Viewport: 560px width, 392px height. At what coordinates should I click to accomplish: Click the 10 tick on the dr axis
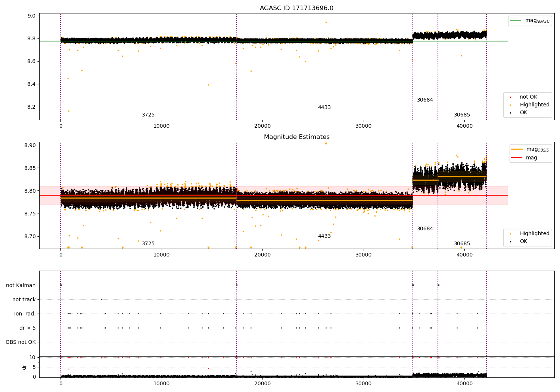click(32, 358)
